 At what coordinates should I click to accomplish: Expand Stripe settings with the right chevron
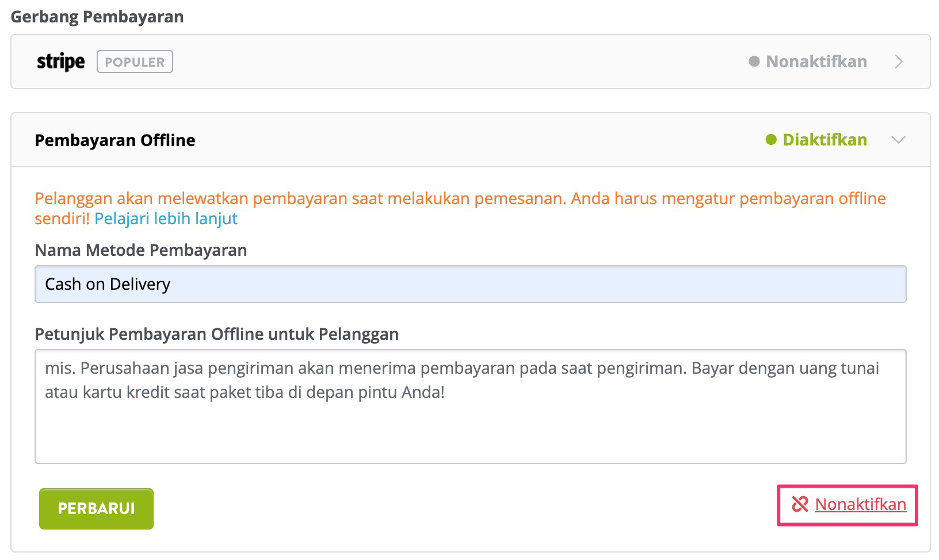coord(899,62)
